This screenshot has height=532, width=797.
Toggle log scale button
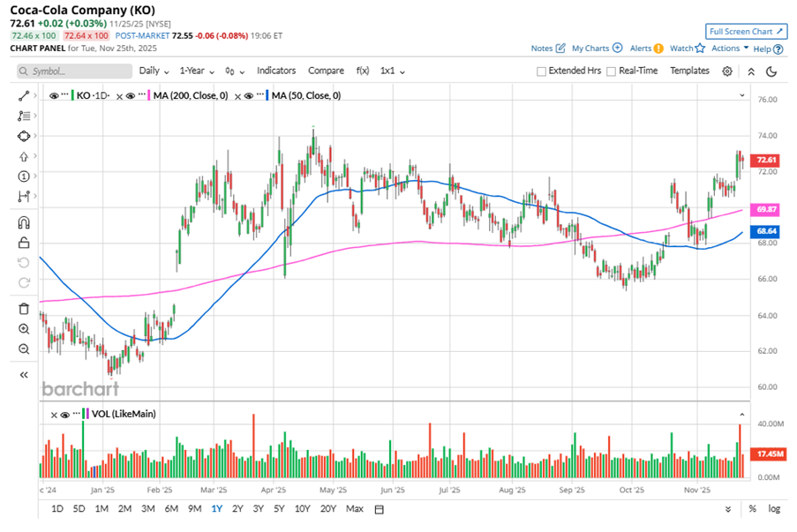click(774, 509)
